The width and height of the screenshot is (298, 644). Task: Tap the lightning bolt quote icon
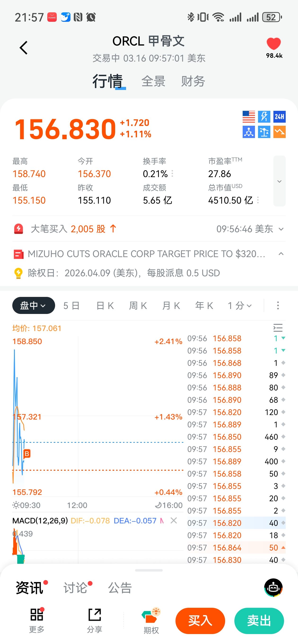264,116
